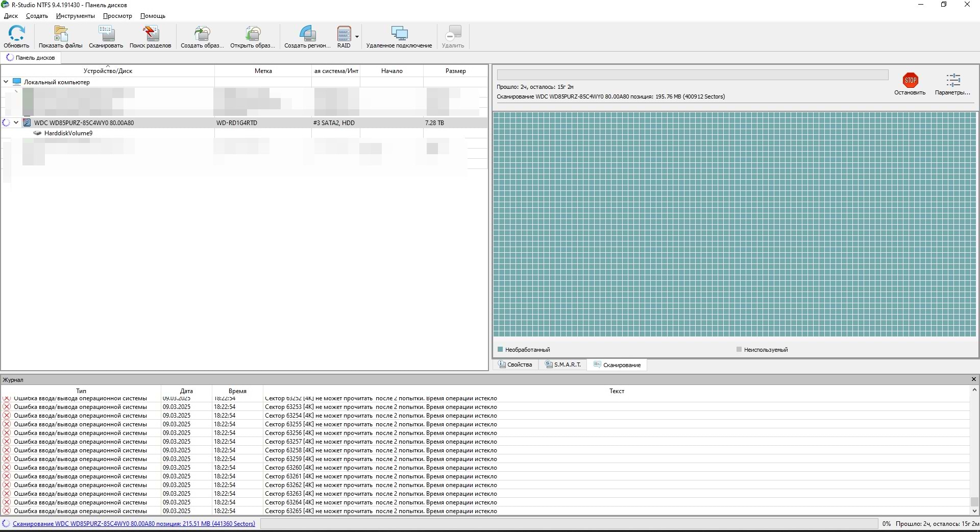980x532 pixels.
Task: Click the scanning status link in status bar
Action: 134,524
